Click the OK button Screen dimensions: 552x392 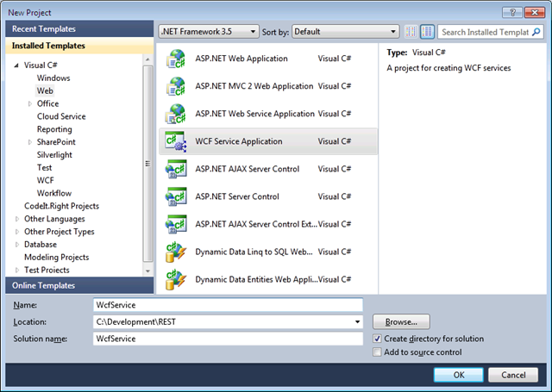click(x=458, y=375)
